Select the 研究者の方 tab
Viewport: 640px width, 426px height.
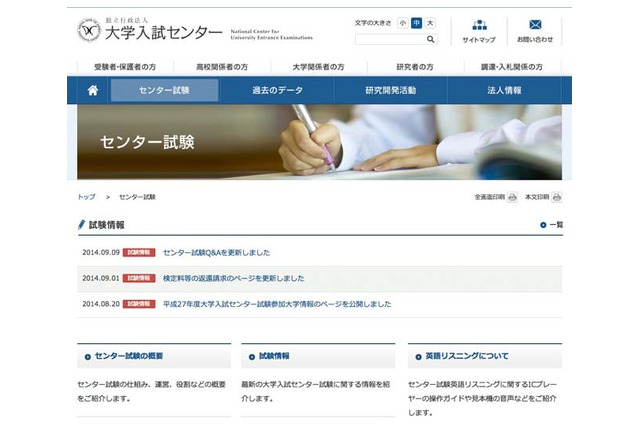tap(415, 67)
